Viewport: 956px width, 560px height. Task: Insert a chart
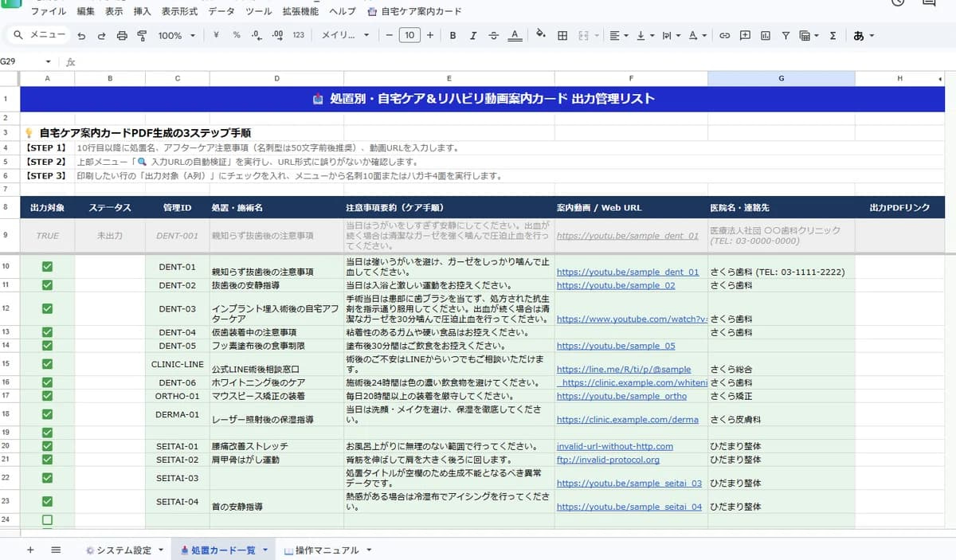coord(766,35)
